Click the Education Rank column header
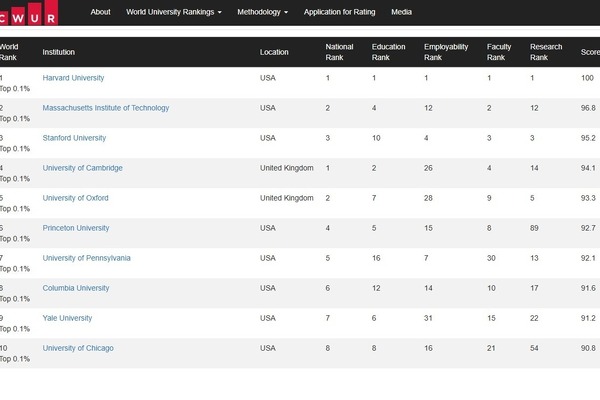 click(x=388, y=52)
